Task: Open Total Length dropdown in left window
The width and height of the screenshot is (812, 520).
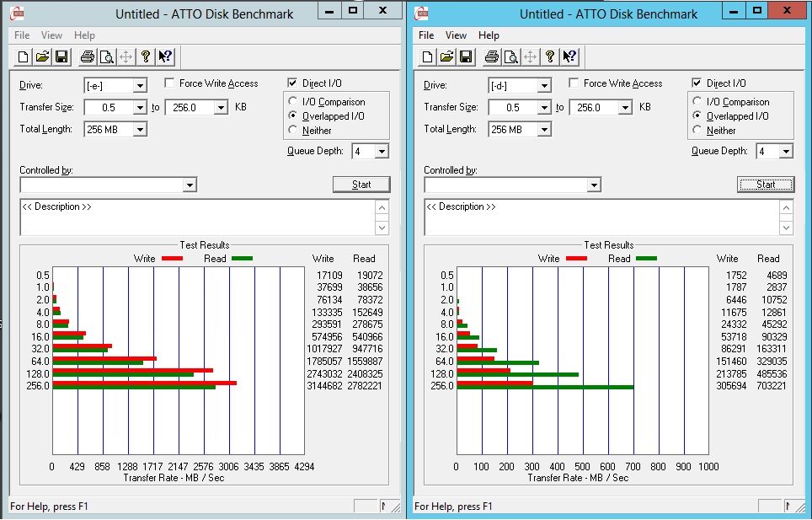Action: tap(140, 130)
